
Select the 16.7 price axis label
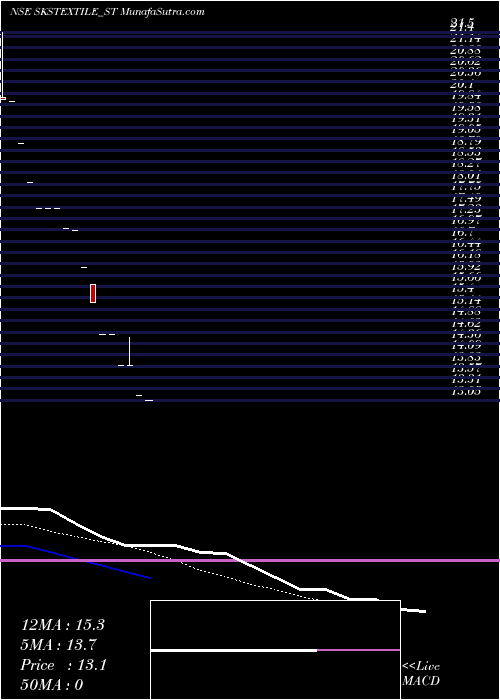462,233
